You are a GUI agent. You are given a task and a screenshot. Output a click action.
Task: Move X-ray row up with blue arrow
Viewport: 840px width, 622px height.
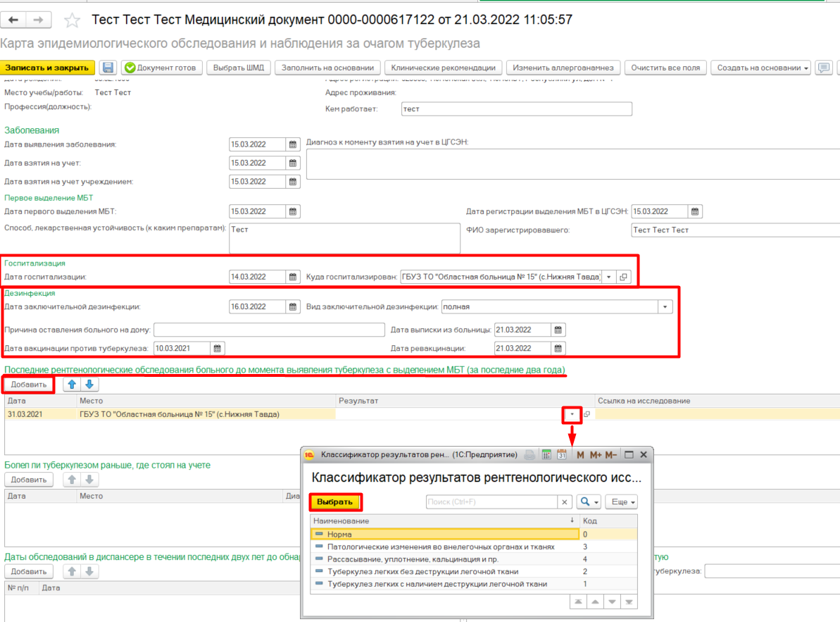(x=72, y=385)
